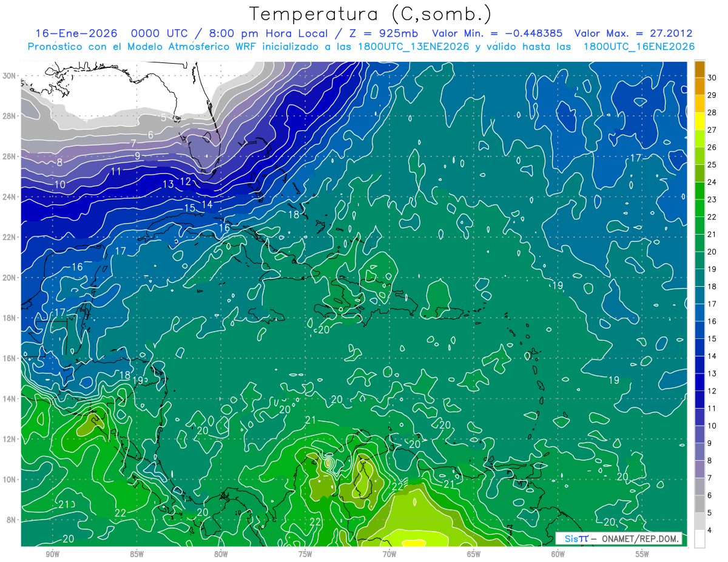728x562 pixels.
Task: Click the contour label '6' near Florida
Action: pyautogui.click(x=150, y=135)
